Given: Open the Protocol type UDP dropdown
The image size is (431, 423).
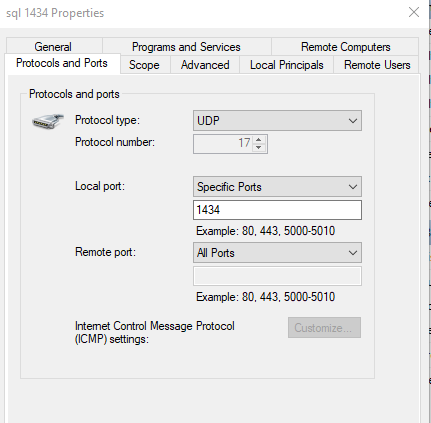Looking at the screenshot, I should point(277,121).
